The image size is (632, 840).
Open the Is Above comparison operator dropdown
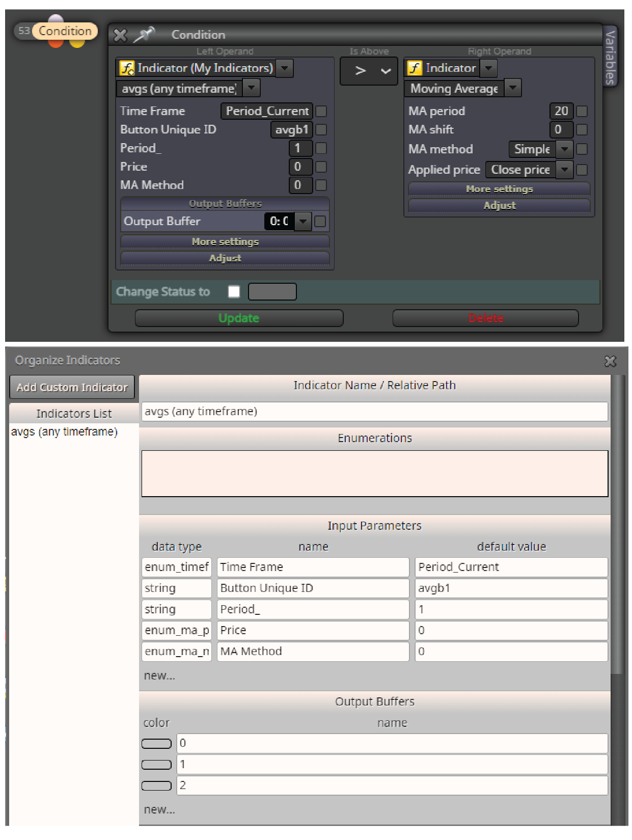tap(369, 71)
